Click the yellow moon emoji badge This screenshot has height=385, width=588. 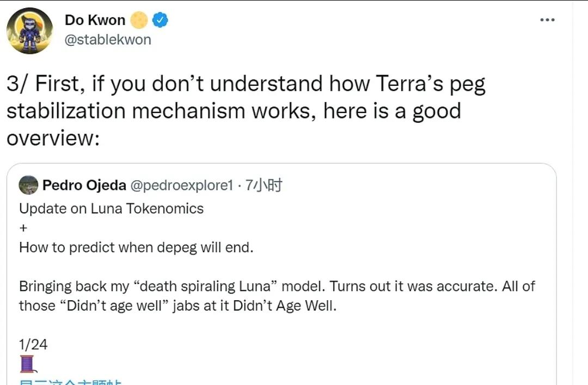pos(139,20)
